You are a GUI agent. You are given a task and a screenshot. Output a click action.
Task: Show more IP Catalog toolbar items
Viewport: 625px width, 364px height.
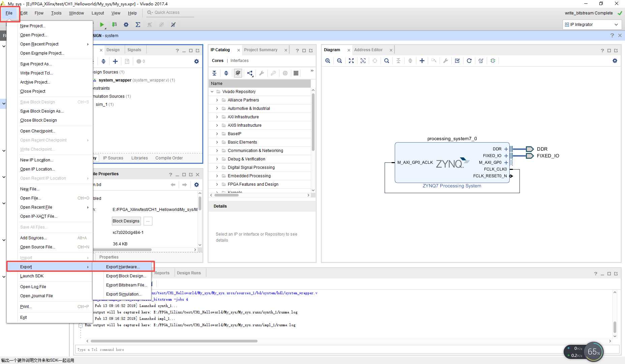coord(312,71)
